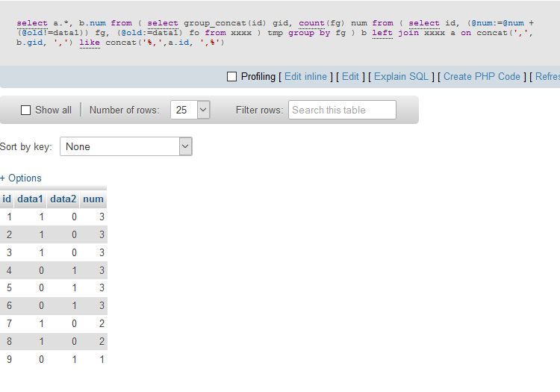
Task: Click the data1 cell in row 7
Action: point(40,324)
